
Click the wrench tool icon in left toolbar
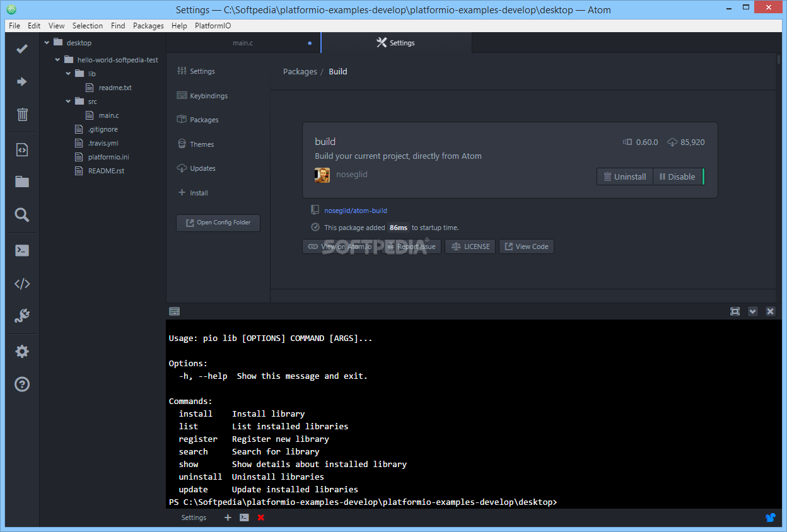click(x=22, y=316)
